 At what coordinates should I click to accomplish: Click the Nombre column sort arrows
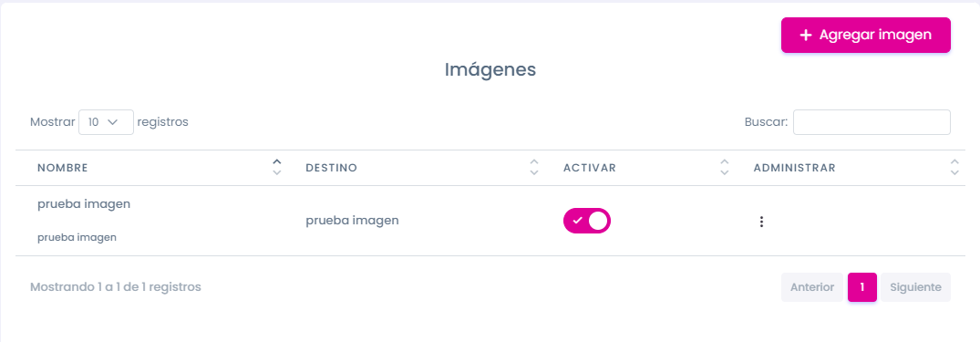(x=277, y=167)
